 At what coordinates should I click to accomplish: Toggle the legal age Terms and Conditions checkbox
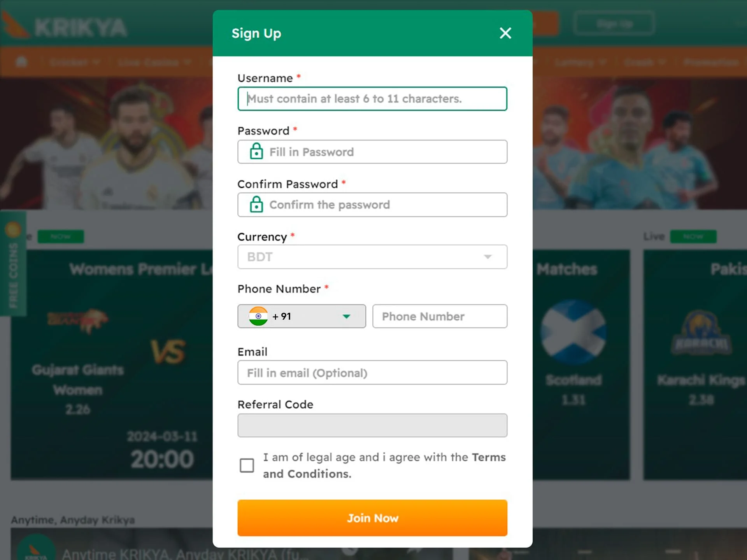point(247,465)
